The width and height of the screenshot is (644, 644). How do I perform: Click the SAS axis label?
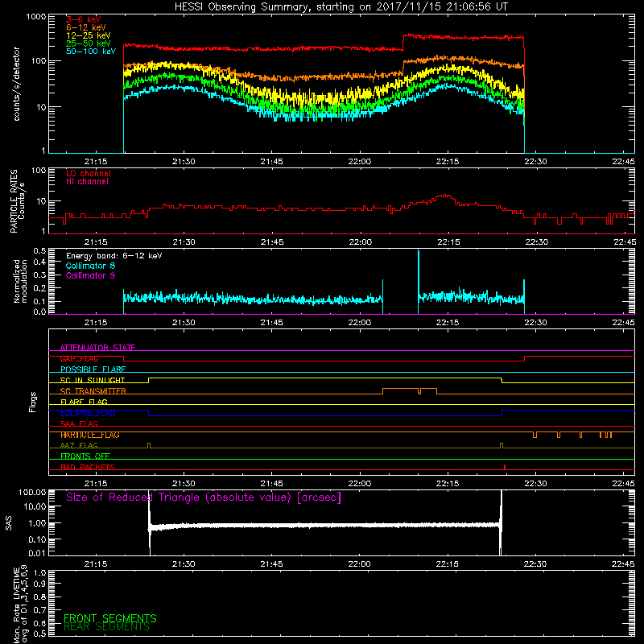(8, 523)
